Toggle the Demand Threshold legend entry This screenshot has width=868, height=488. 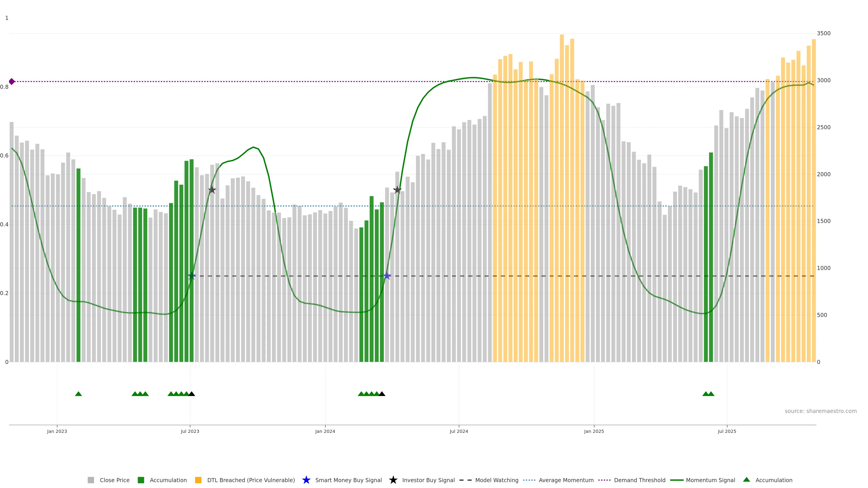pos(639,480)
